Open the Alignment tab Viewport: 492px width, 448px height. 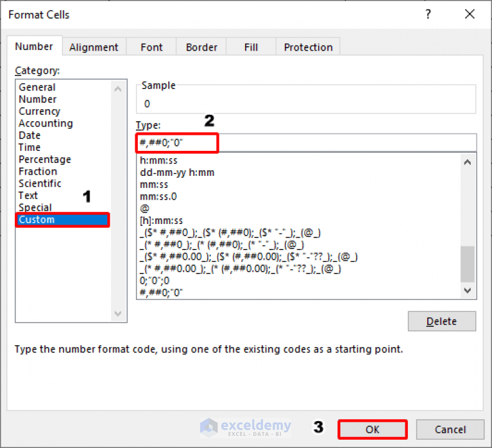94,47
